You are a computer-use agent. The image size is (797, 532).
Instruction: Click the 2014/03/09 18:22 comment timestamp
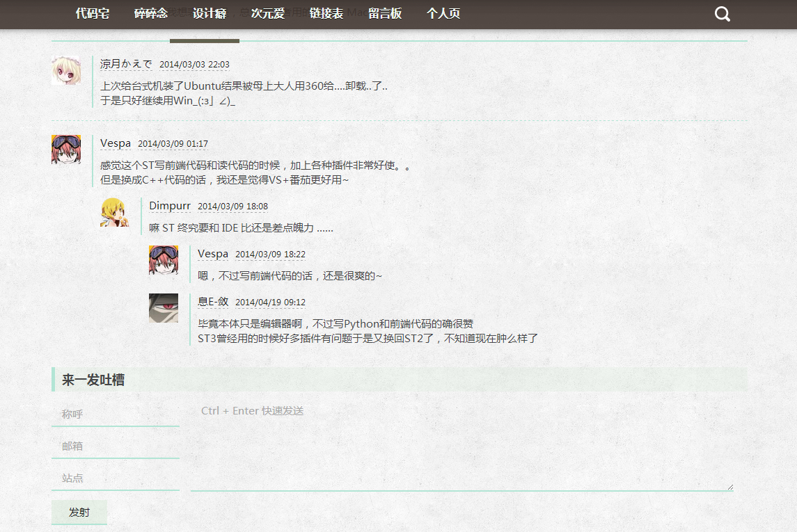[270, 255]
